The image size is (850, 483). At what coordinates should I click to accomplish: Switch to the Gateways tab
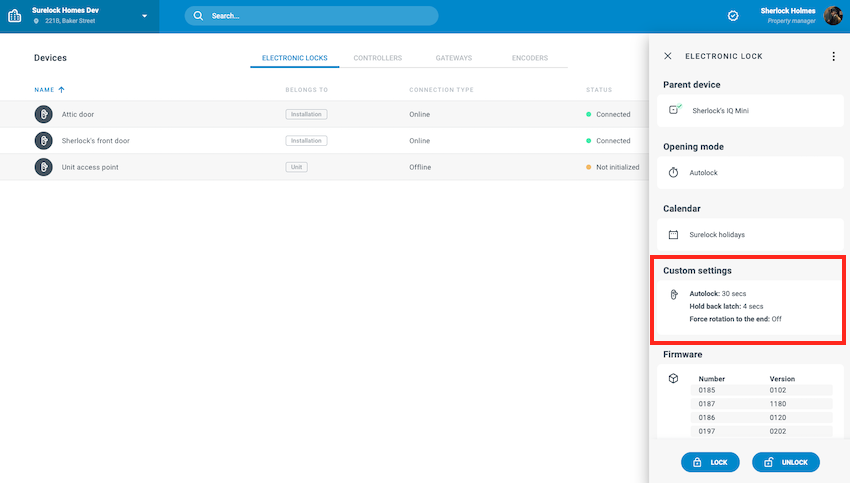click(x=453, y=58)
